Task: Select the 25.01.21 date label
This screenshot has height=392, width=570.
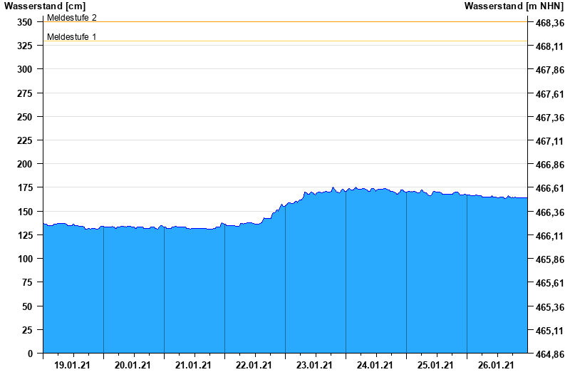Action: 436,366
